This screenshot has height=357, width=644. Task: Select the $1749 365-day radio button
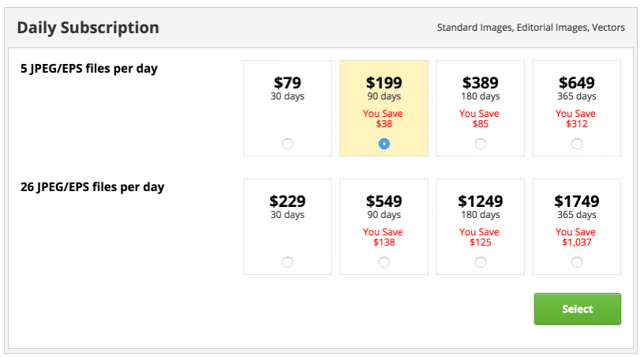(577, 262)
